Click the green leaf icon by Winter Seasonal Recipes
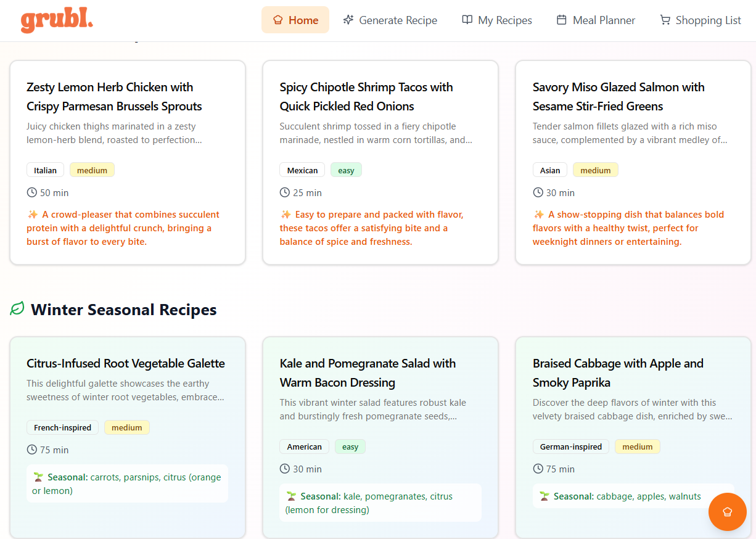Screen dimensions: 756x539 pyautogui.click(x=17, y=308)
